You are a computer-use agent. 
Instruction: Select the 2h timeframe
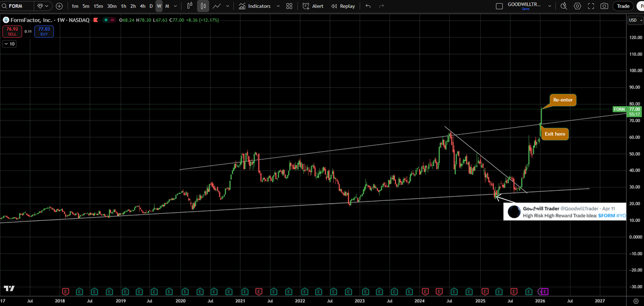[133, 6]
